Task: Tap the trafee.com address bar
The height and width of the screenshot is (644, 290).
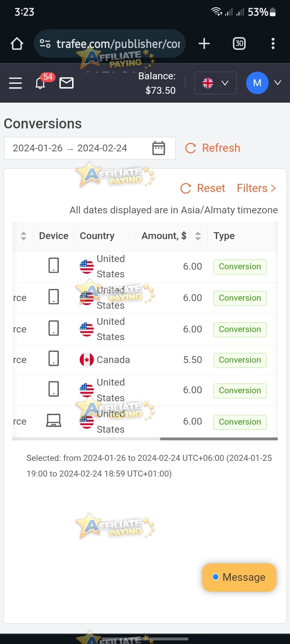Action: [x=110, y=43]
